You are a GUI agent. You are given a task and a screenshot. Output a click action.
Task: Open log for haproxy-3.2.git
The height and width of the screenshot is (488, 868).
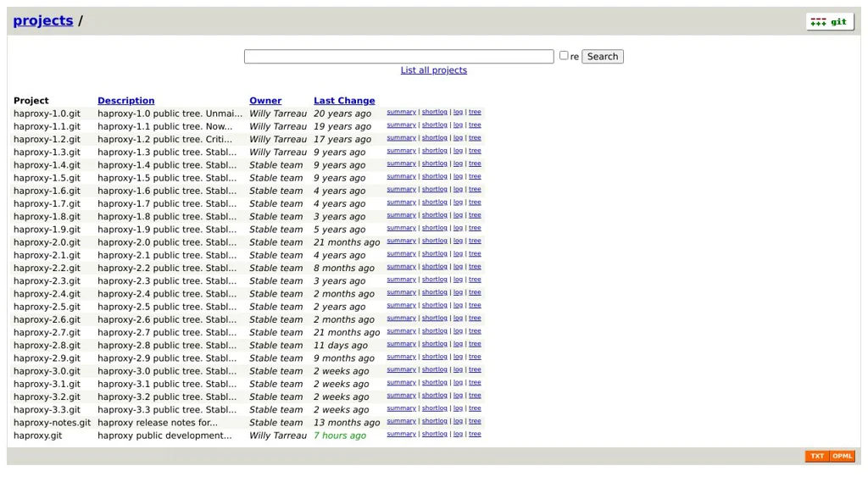(x=458, y=395)
